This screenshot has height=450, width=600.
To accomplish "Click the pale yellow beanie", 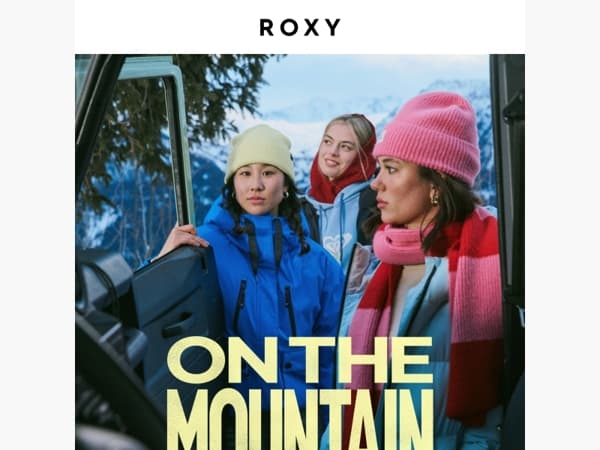I will click(x=261, y=152).
